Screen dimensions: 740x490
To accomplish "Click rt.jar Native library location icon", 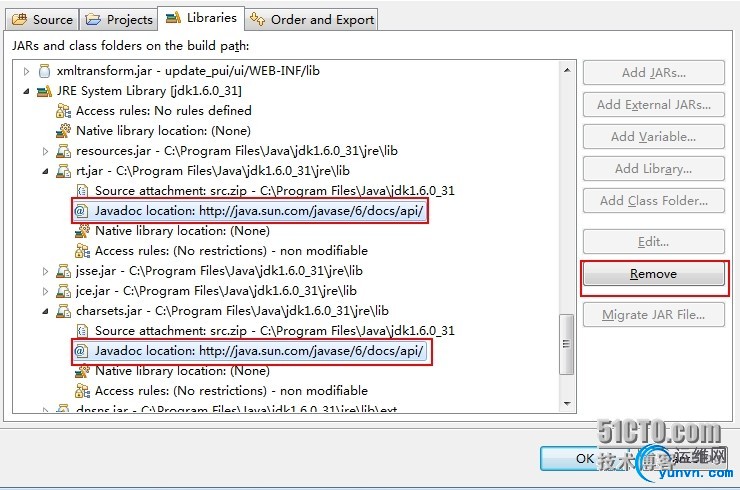I will 82,231.
